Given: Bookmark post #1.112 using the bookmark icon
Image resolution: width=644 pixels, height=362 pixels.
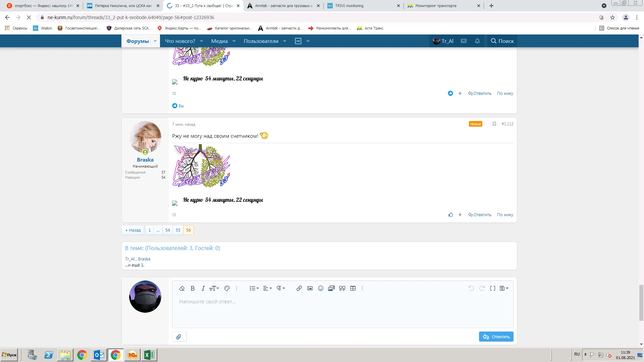Looking at the screenshot, I should tap(494, 124).
